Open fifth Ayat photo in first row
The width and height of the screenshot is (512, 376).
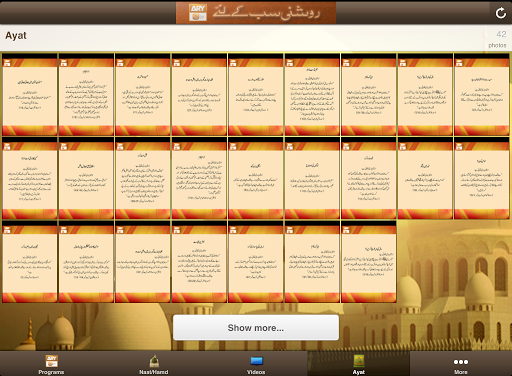pos(256,94)
